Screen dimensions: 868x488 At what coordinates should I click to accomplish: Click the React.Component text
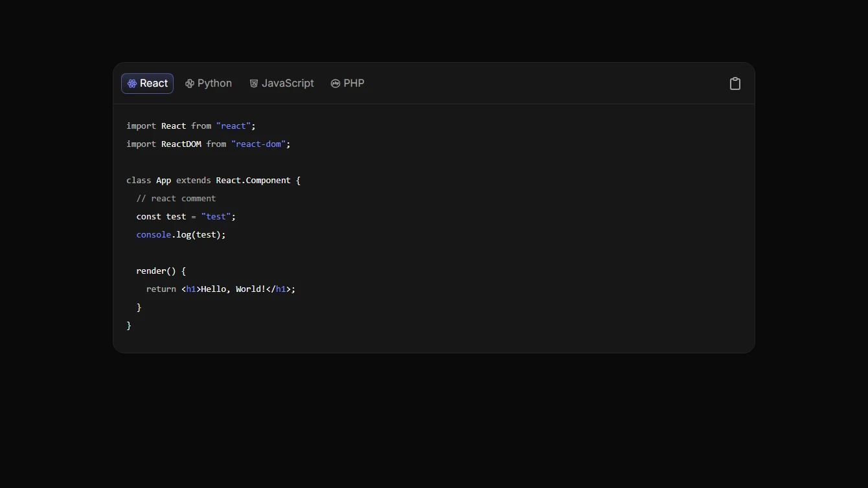[x=253, y=181]
